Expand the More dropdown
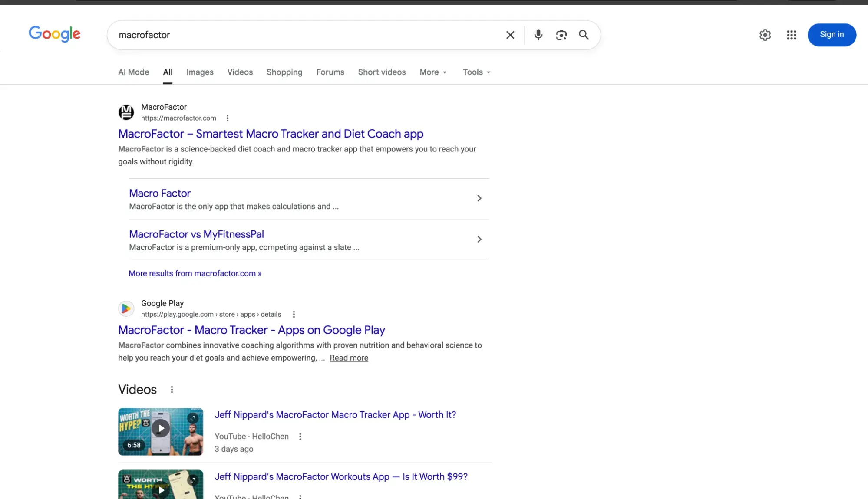Viewport: 868px width, 499px height. 433,72
